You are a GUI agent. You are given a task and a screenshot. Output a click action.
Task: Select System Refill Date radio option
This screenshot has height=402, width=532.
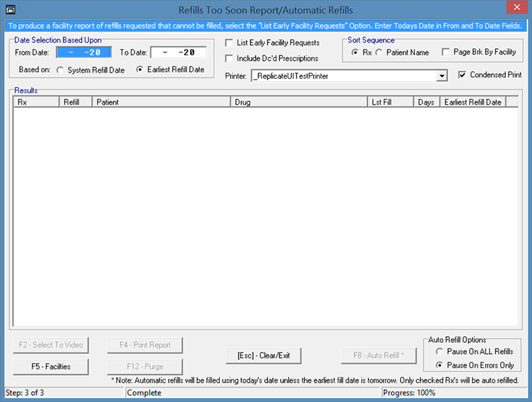click(x=61, y=70)
